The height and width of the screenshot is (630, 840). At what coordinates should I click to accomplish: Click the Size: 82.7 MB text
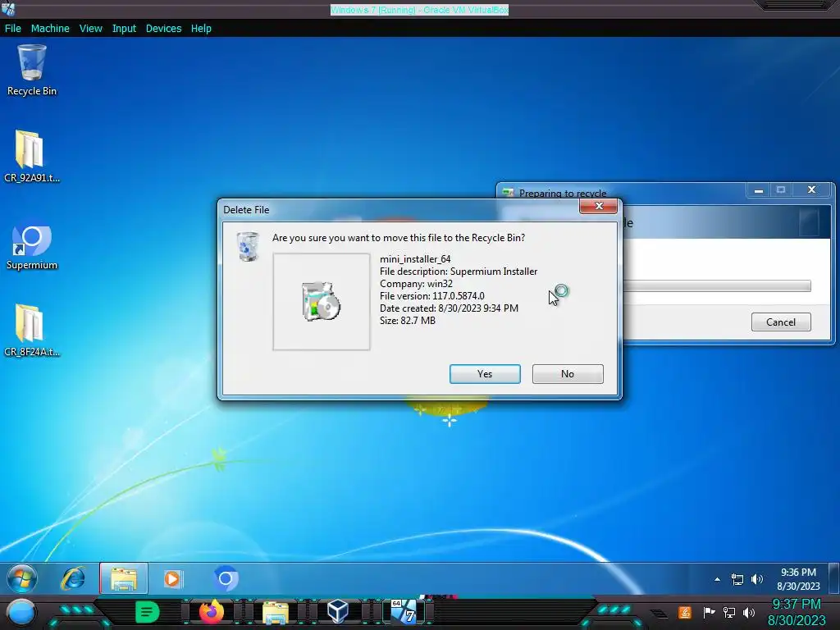tap(407, 321)
